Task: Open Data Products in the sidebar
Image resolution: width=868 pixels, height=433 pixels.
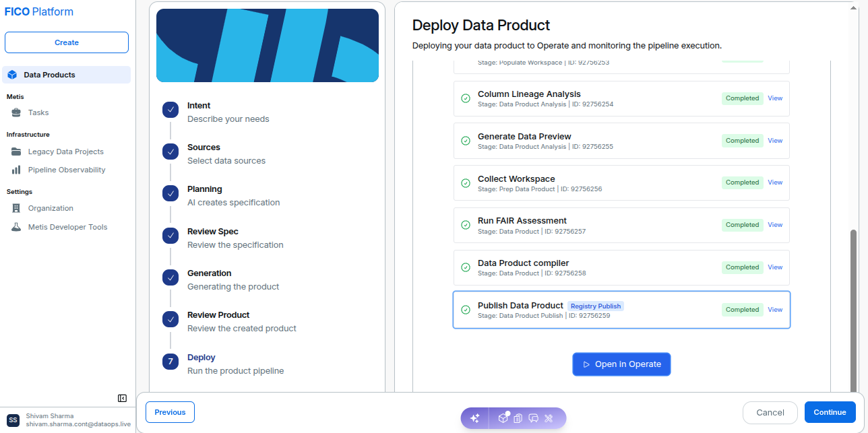Action: (x=67, y=75)
